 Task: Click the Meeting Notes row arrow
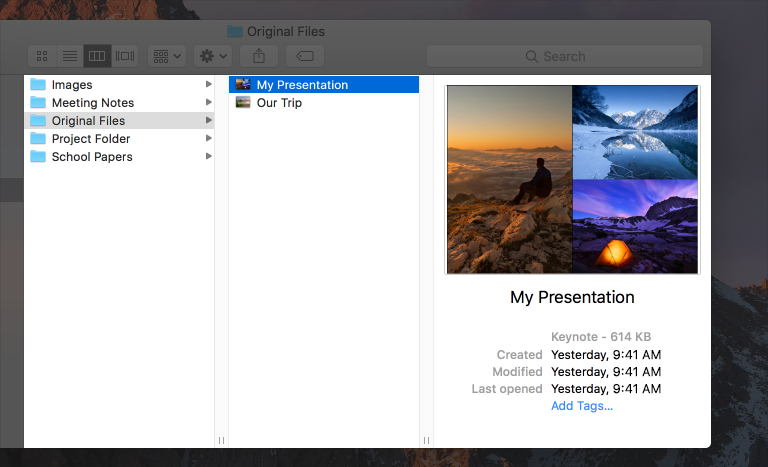point(209,102)
